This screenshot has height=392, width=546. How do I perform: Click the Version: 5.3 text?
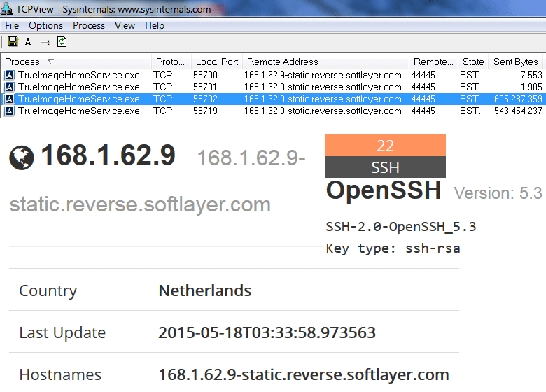498,193
